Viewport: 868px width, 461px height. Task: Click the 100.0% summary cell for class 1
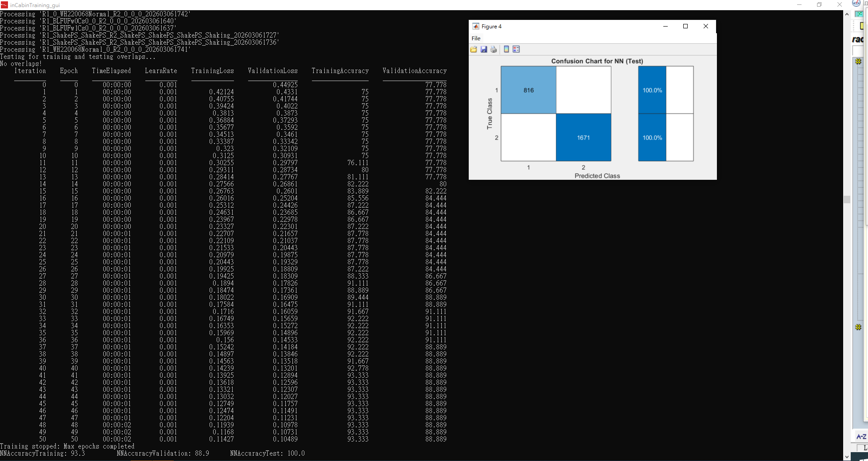pos(652,90)
